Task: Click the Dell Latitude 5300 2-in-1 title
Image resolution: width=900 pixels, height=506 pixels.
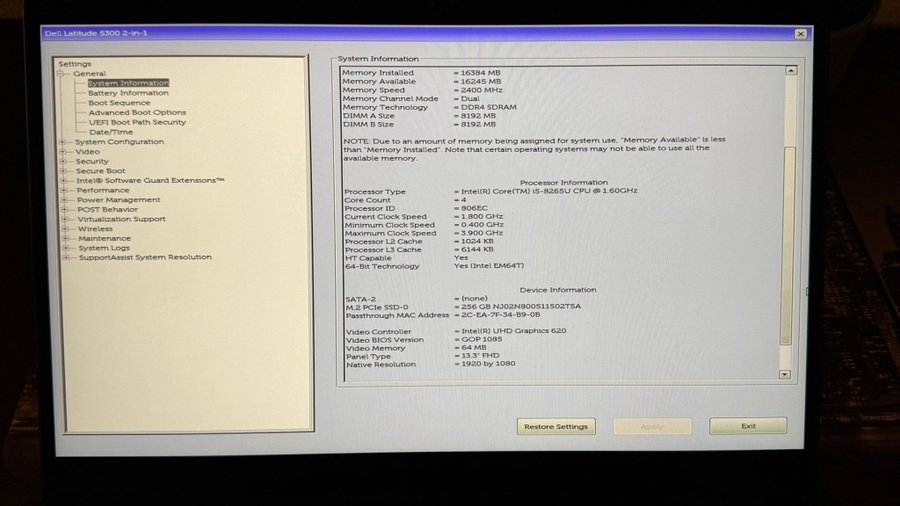Action: pyautogui.click(x=96, y=33)
